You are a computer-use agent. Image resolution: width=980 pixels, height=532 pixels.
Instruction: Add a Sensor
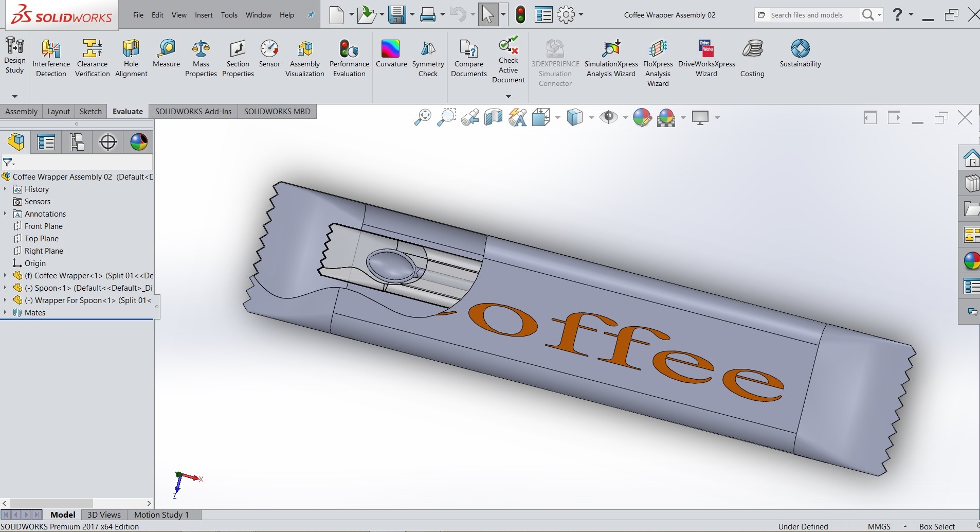pos(269,54)
